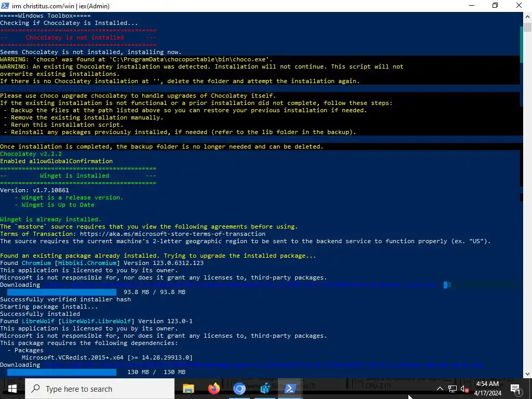This screenshot has width=532, height=399.
Task: Click '=====Windows Toolbox=====' header line
Action: click(46, 16)
